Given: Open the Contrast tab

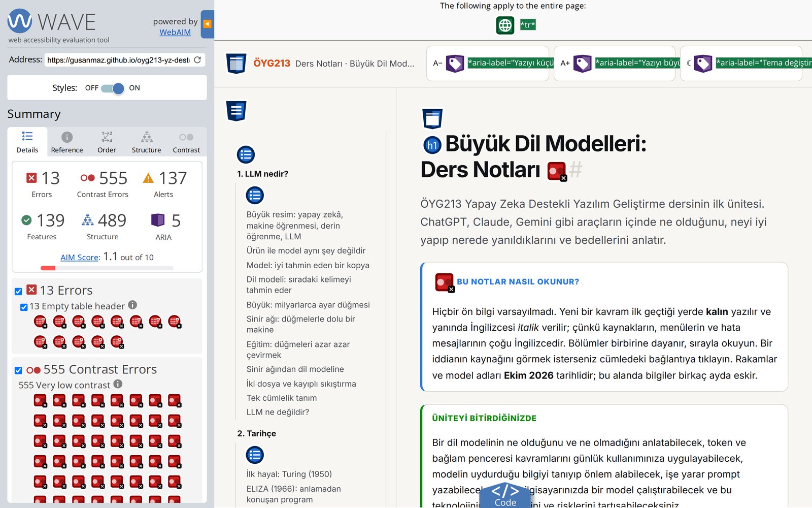Looking at the screenshot, I should click(186, 142).
